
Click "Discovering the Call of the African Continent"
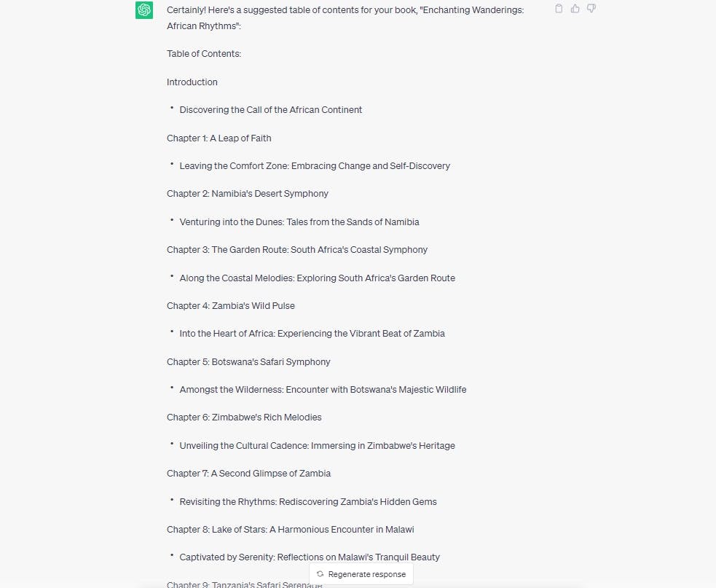[x=270, y=110]
